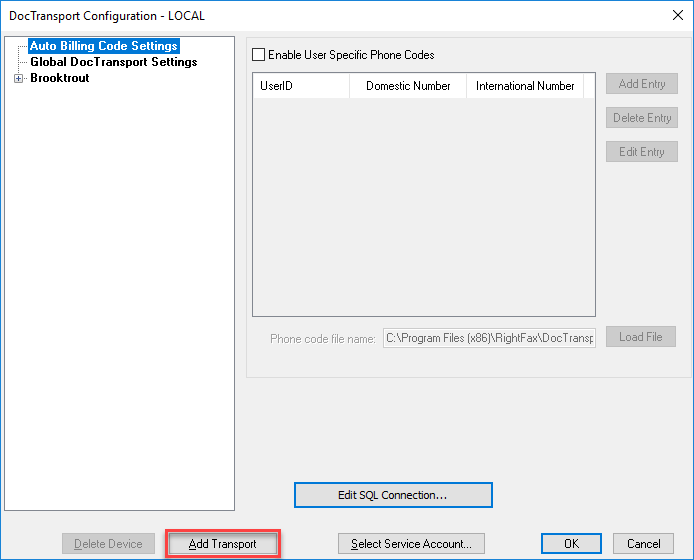Sort by Domestic Number column header
694x560 pixels.
point(408,86)
